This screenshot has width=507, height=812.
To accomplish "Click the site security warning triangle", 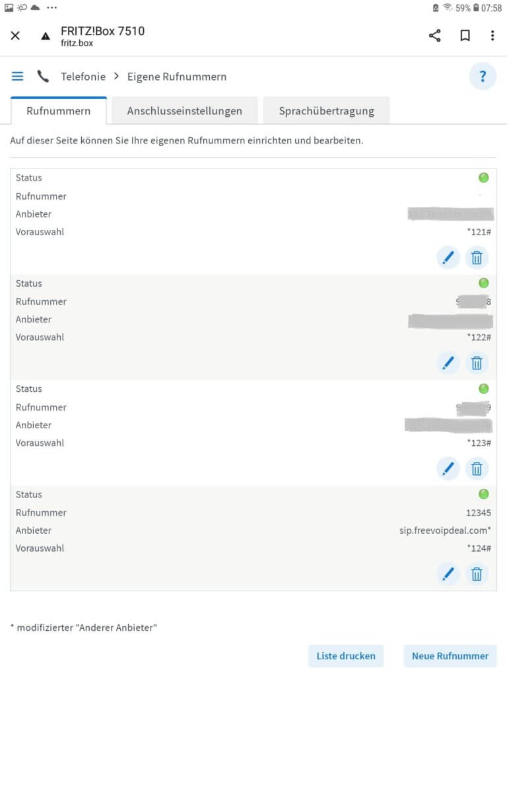I will (46, 36).
